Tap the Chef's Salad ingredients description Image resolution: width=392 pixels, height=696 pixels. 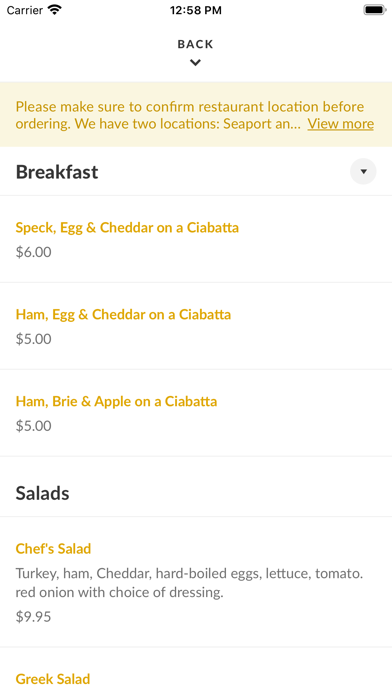point(190,583)
